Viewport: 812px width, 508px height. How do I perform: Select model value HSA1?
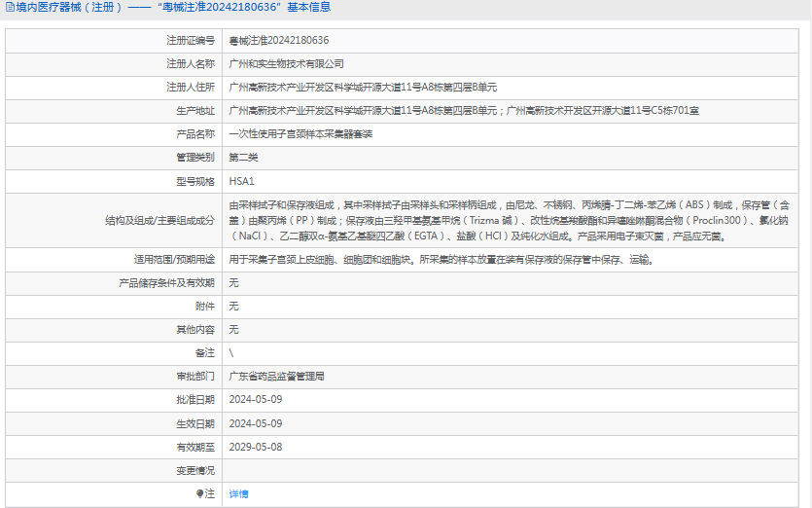coord(242,181)
